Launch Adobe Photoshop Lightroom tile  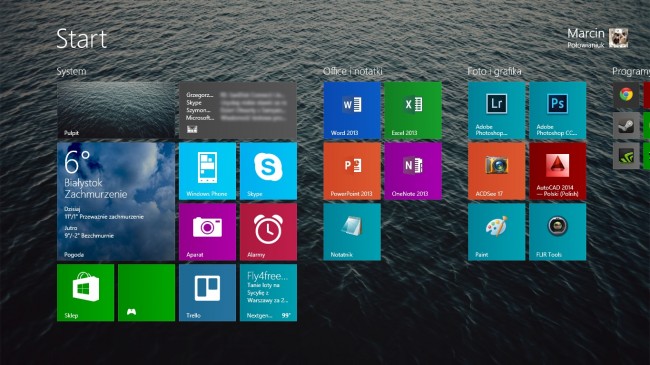point(497,110)
